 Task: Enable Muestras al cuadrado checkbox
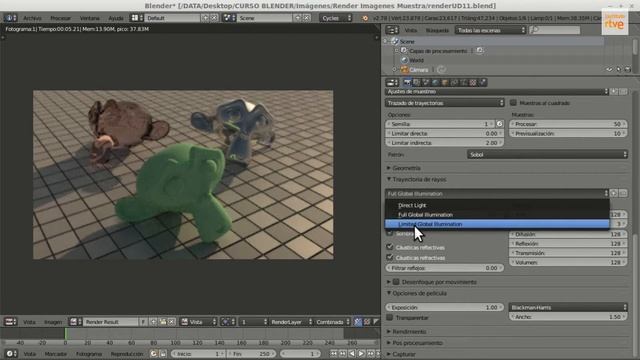click(x=513, y=102)
